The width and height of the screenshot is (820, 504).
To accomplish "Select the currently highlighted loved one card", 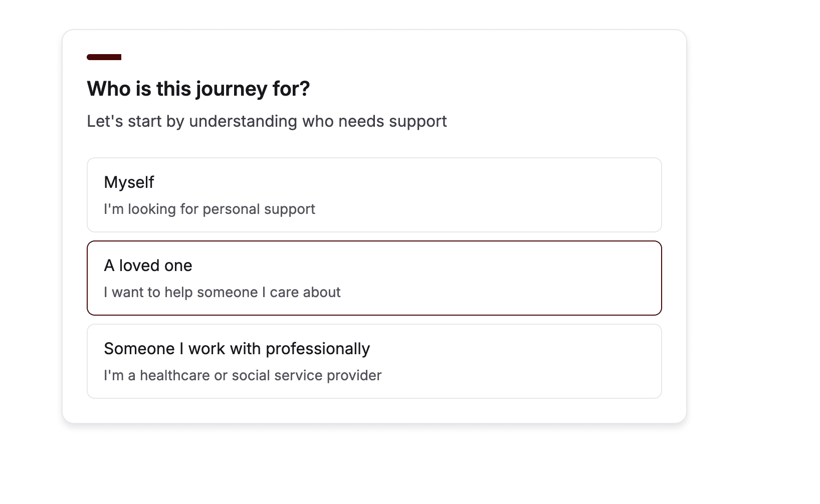I will [375, 278].
